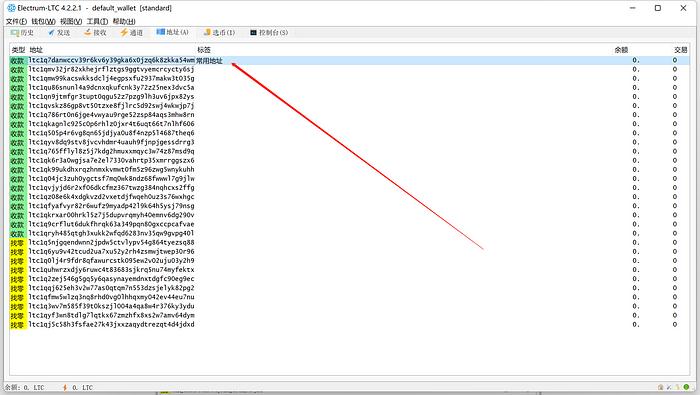
Task: Open preferences via the tools icon
Action: tap(669, 387)
